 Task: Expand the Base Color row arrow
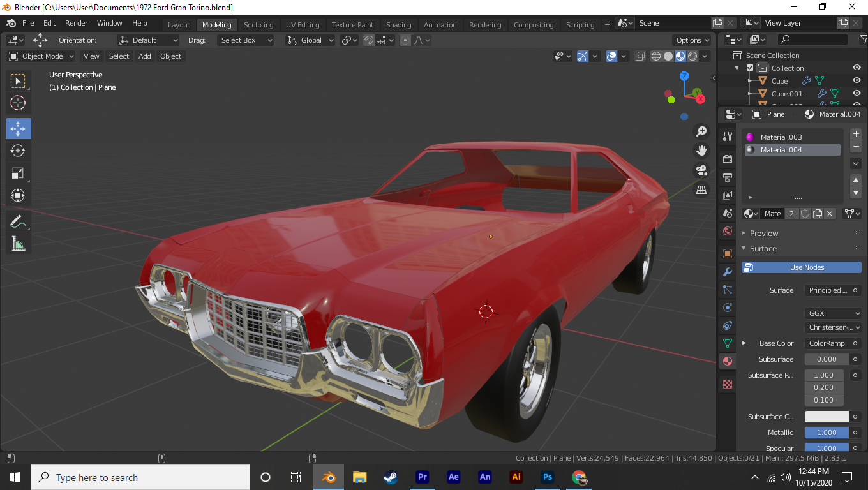[x=744, y=343]
